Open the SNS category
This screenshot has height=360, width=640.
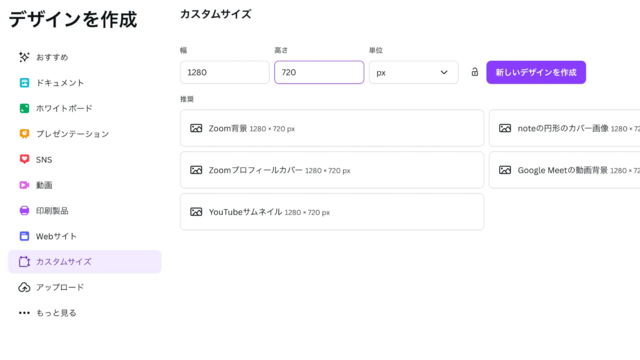(84, 159)
